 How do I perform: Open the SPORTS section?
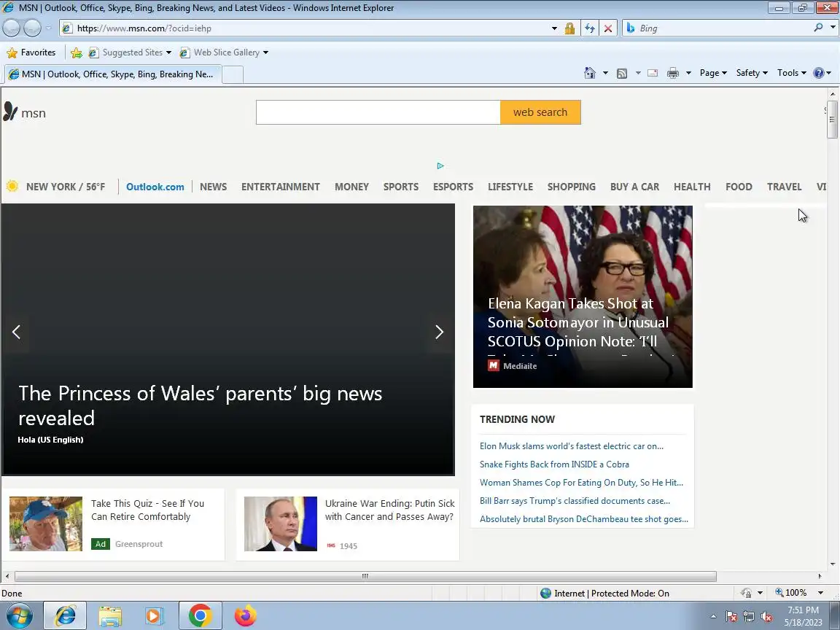coord(401,187)
